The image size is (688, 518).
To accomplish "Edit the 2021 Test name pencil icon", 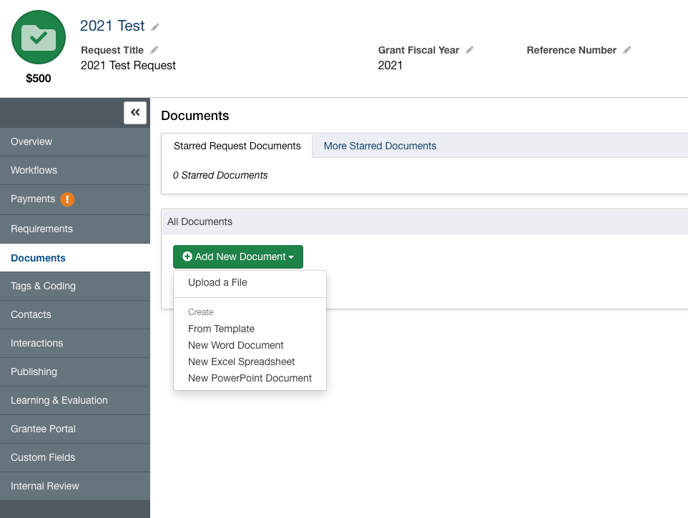I will (x=155, y=27).
